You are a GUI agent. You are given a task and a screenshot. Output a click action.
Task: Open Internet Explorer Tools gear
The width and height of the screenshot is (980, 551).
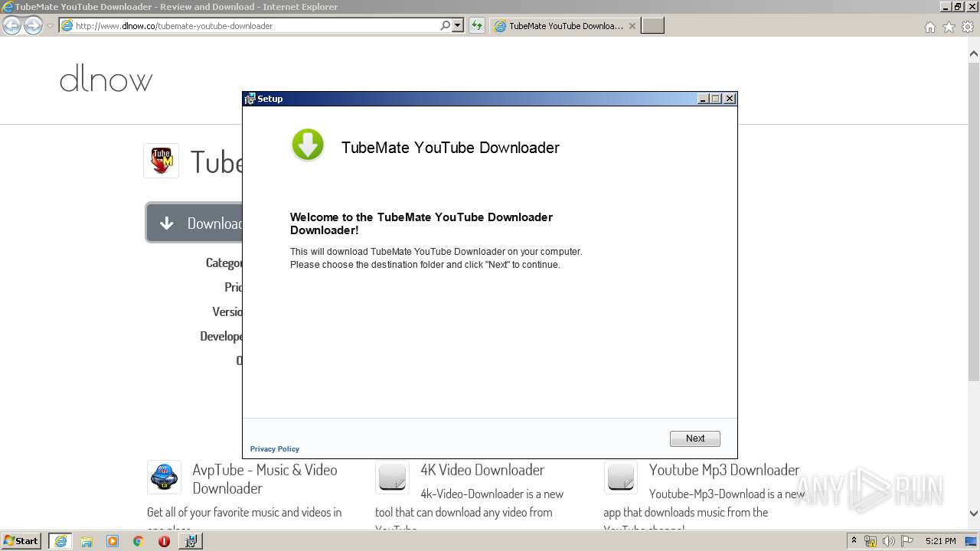[968, 27]
